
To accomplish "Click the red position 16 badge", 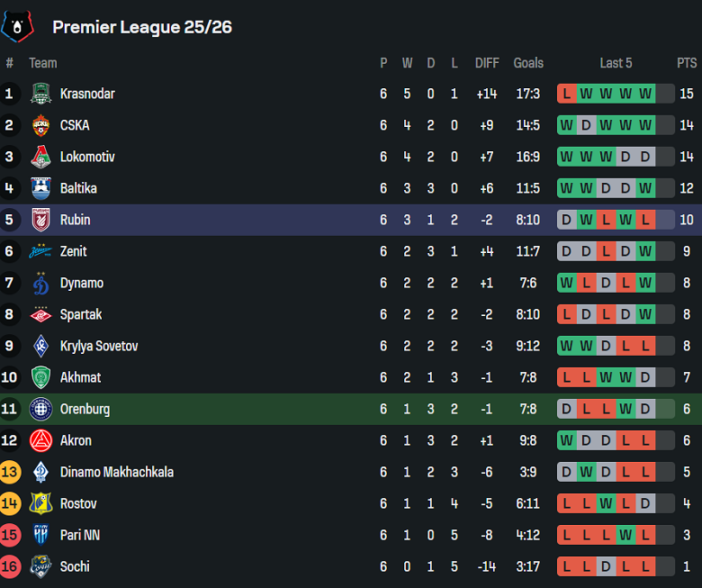I will click(x=10, y=566).
